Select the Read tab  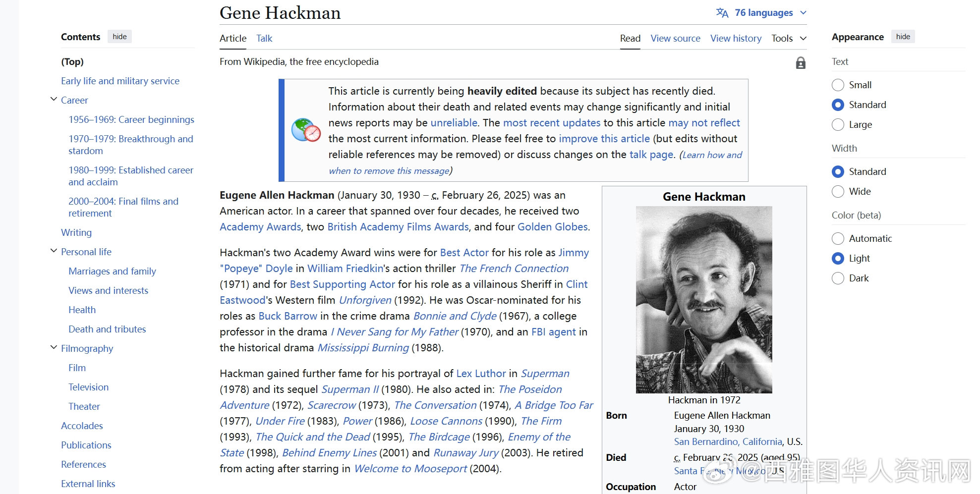point(630,38)
